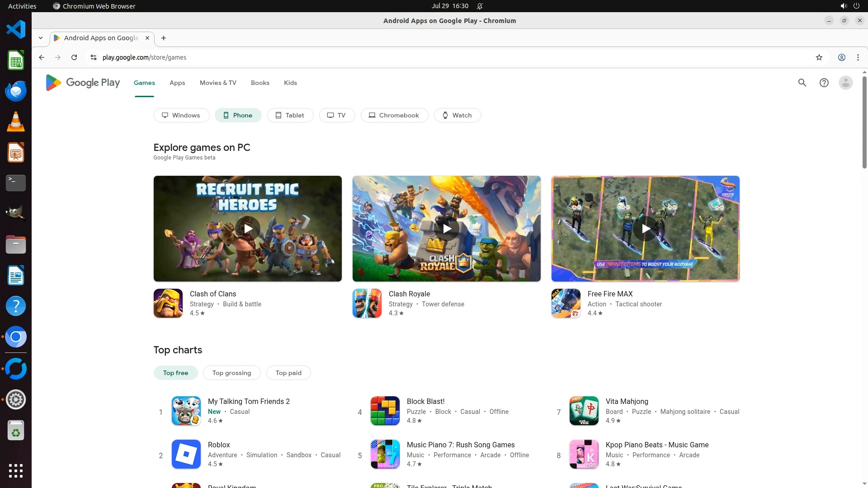Reload the page with the refresh icon
The image size is (868, 488).
(x=74, y=57)
